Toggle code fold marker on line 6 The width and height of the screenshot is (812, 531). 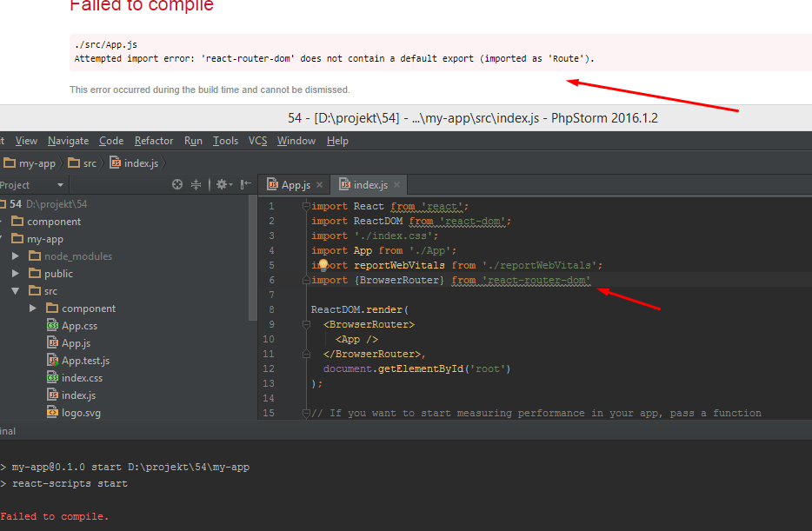pos(306,280)
